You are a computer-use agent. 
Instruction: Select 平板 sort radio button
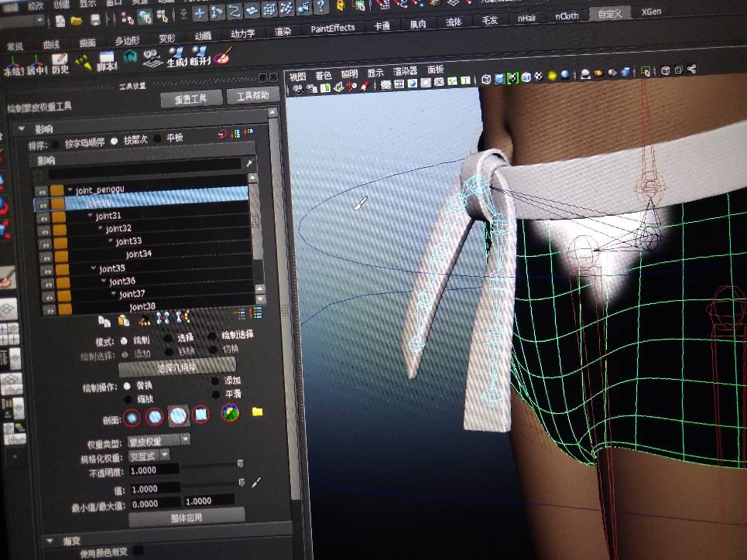pos(157,138)
